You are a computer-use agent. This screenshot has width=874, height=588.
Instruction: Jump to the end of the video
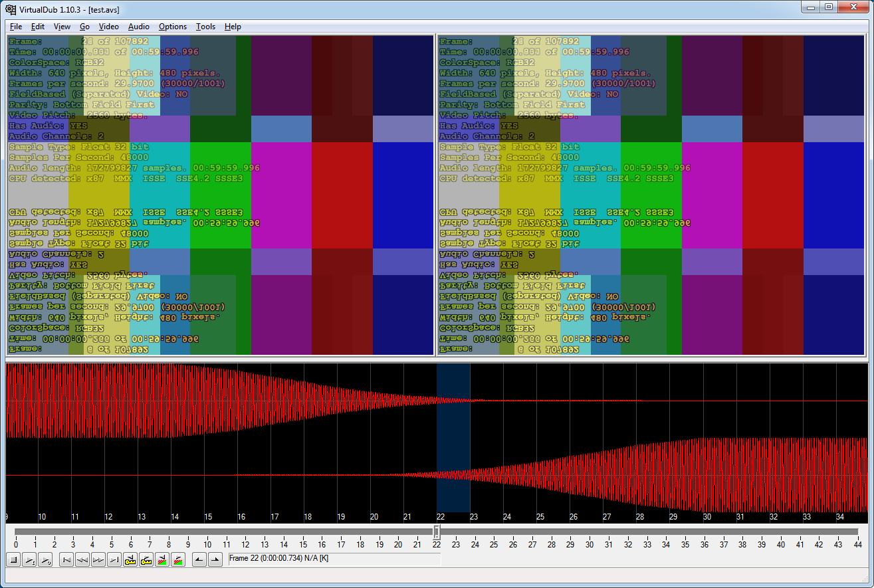[x=114, y=559]
